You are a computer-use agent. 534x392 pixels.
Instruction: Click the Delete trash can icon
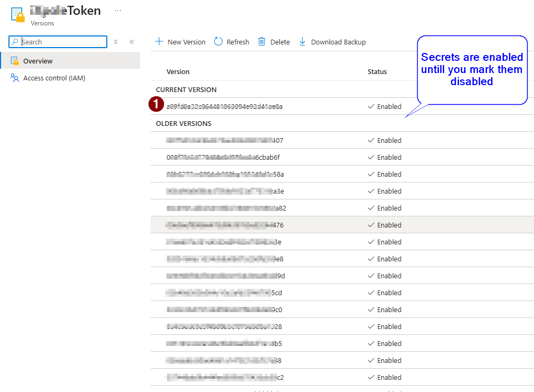click(262, 42)
